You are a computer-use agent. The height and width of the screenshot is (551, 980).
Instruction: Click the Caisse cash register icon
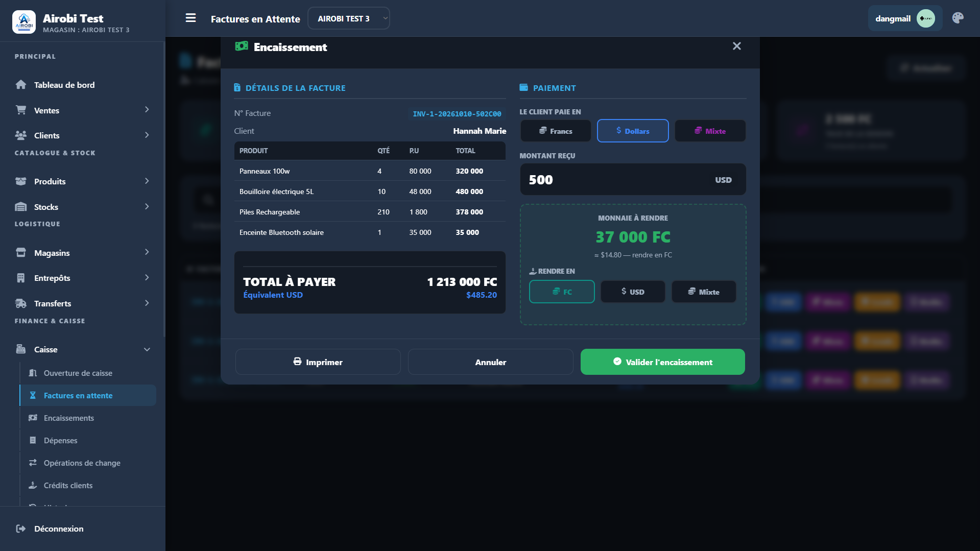[21, 349]
